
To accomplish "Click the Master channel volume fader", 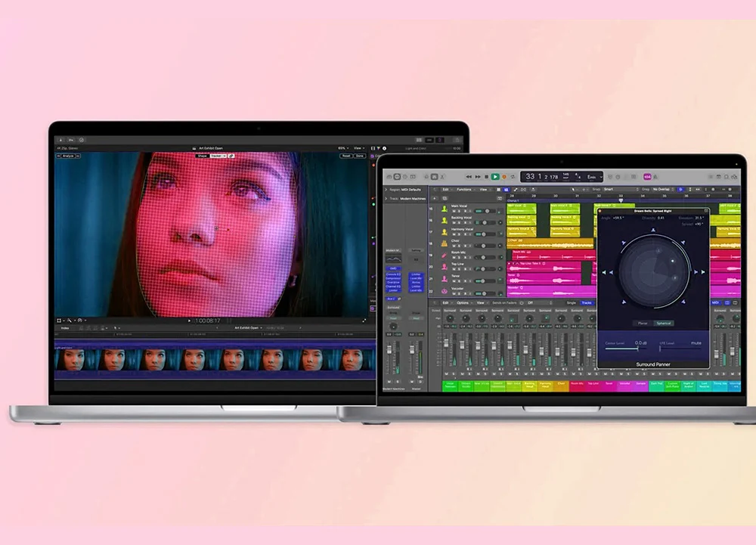I will coord(412,350).
